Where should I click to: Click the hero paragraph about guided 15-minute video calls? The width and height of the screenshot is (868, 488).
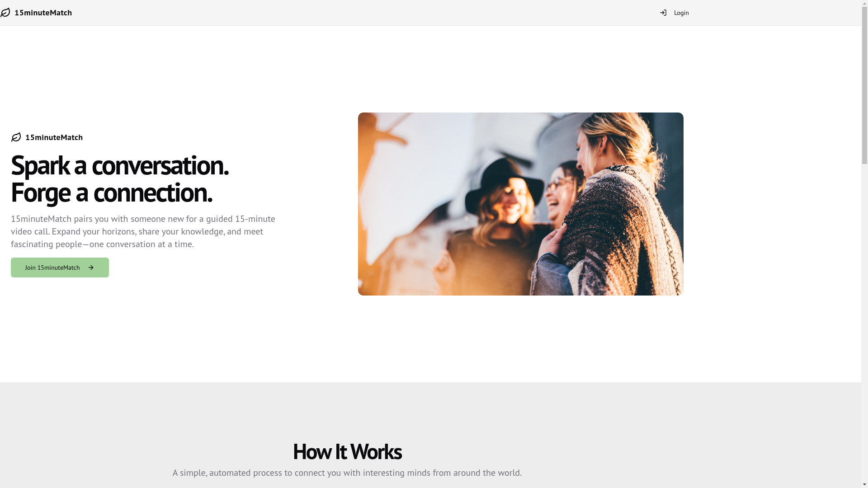pyautogui.click(x=143, y=231)
